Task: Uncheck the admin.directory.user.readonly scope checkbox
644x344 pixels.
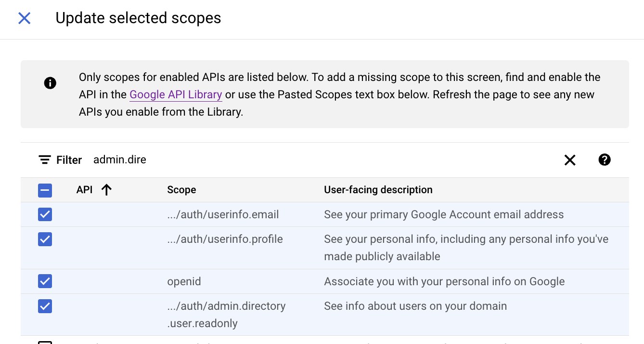Action: point(45,306)
